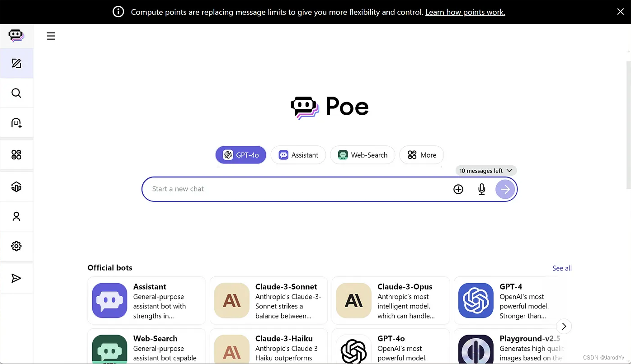The width and height of the screenshot is (631, 364).
Task: Click the purple send arrow button
Action: [x=505, y=189]
